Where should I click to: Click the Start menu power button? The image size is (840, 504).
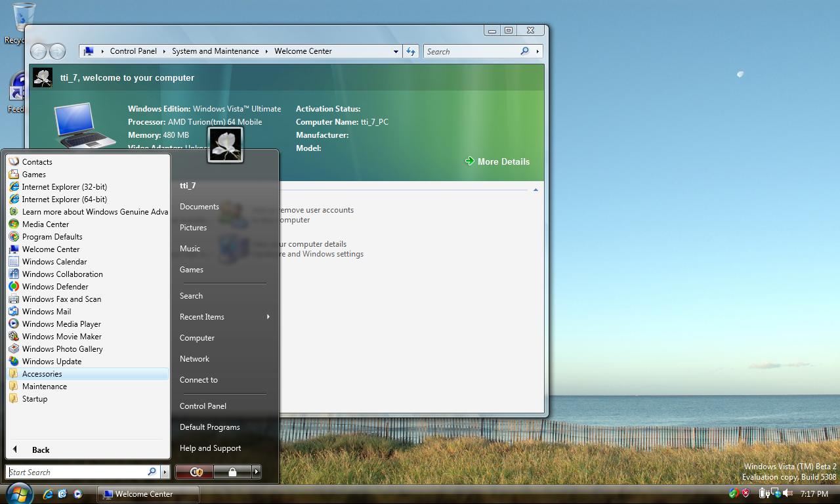(x=194, y=472)
